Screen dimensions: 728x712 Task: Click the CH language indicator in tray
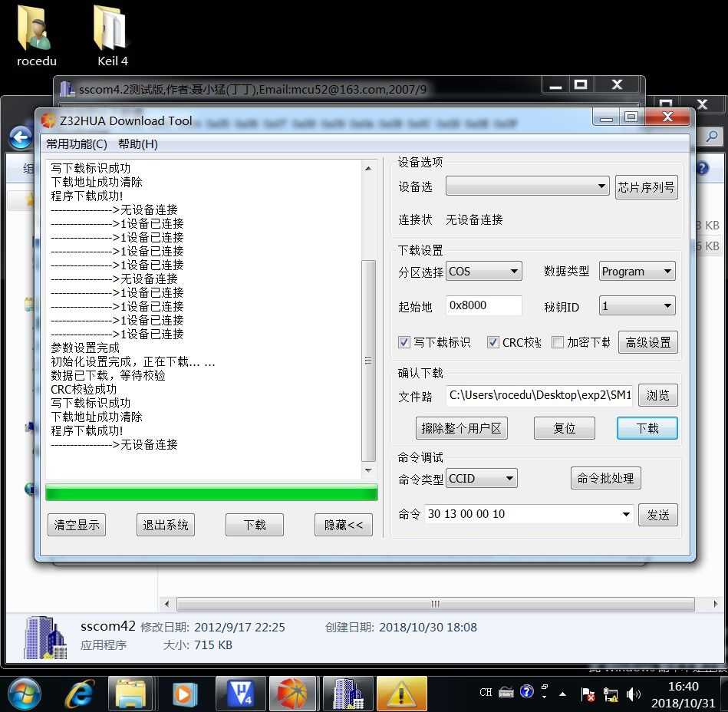click(486, 692)
